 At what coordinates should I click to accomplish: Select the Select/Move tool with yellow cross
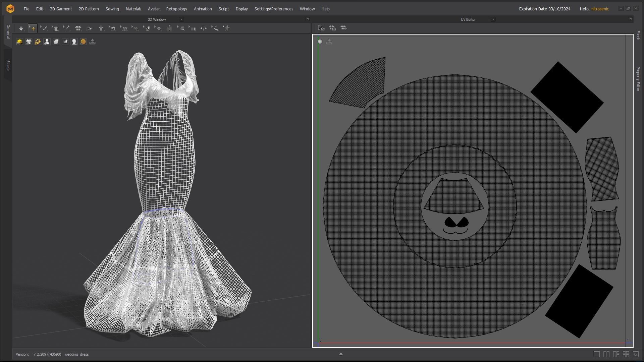pos(33,28)
